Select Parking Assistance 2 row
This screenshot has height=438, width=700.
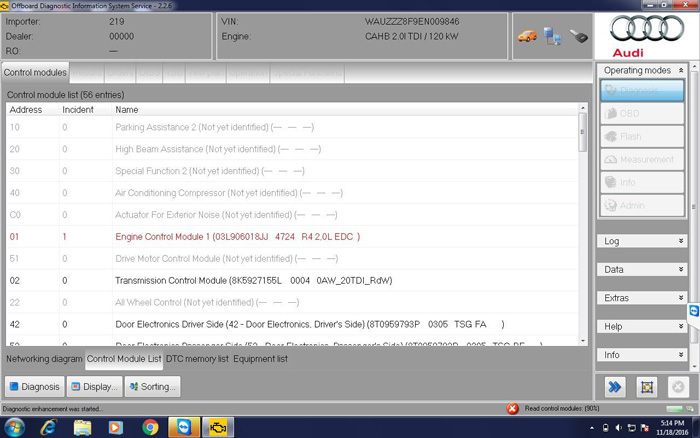[292, 127]
